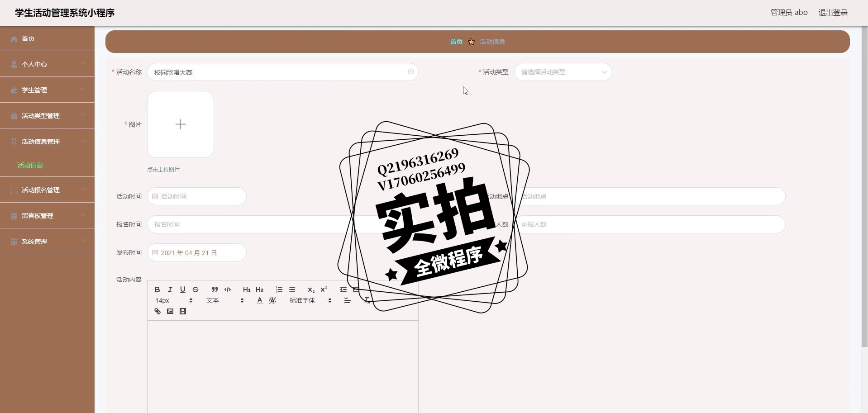Viewport: 868px width, 413px height.
Task: Open the 发布时间 date field
Action: [197, 252]
